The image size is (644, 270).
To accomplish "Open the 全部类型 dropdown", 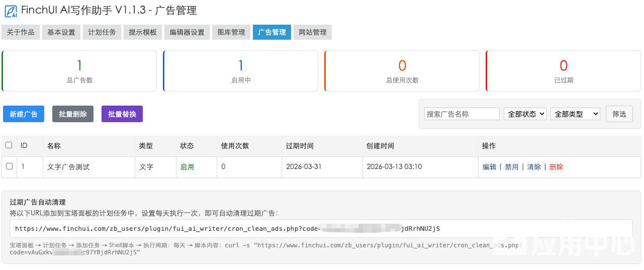I will point(575,114).
